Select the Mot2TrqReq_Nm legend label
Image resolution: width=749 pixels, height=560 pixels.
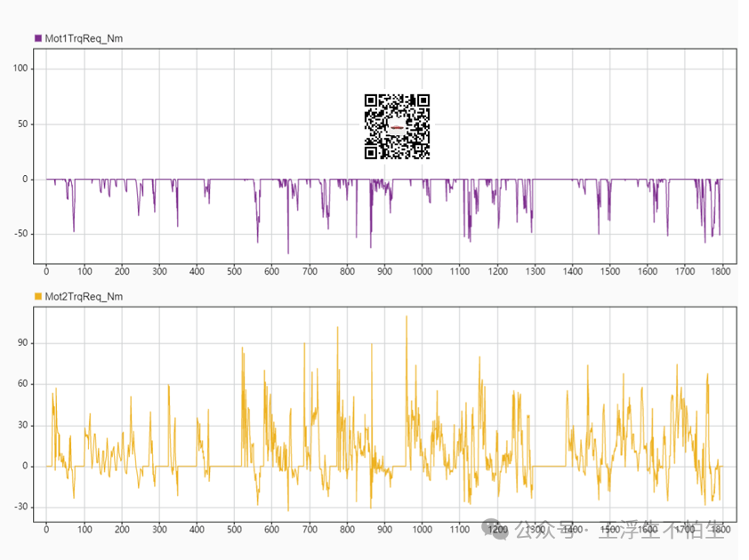coord(84,297)
